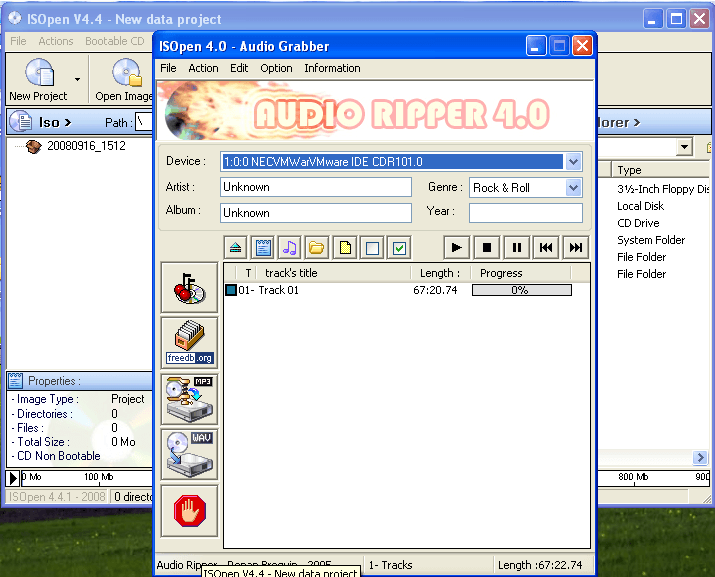This screenshot has height=577, width=715.
Task: Open the Option menu
Action: (276, 68)
